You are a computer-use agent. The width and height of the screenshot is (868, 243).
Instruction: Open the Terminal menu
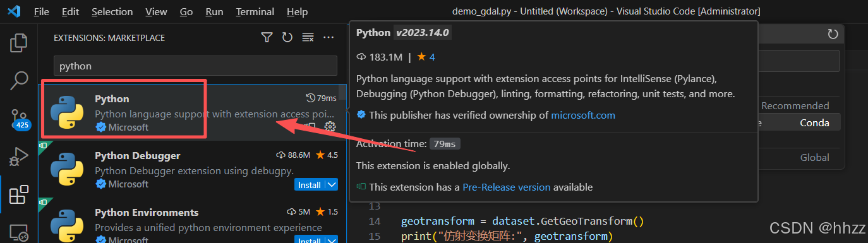click(x=255, y=11)
